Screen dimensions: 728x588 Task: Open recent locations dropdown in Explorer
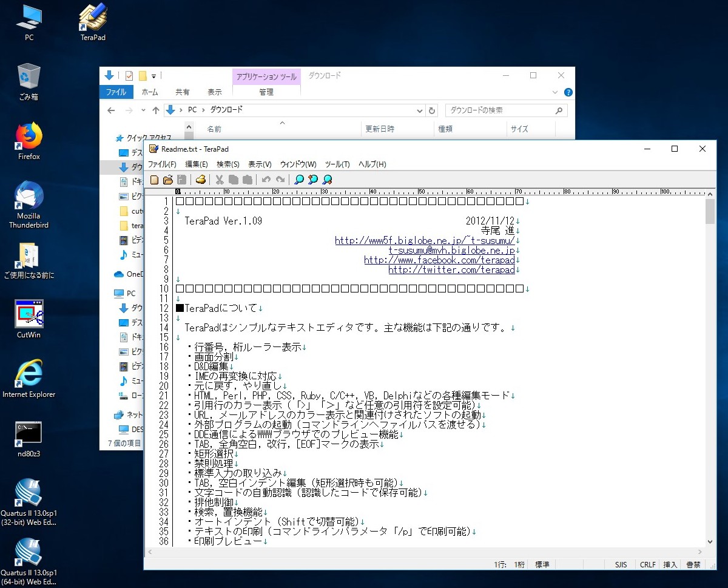(143, 110)
